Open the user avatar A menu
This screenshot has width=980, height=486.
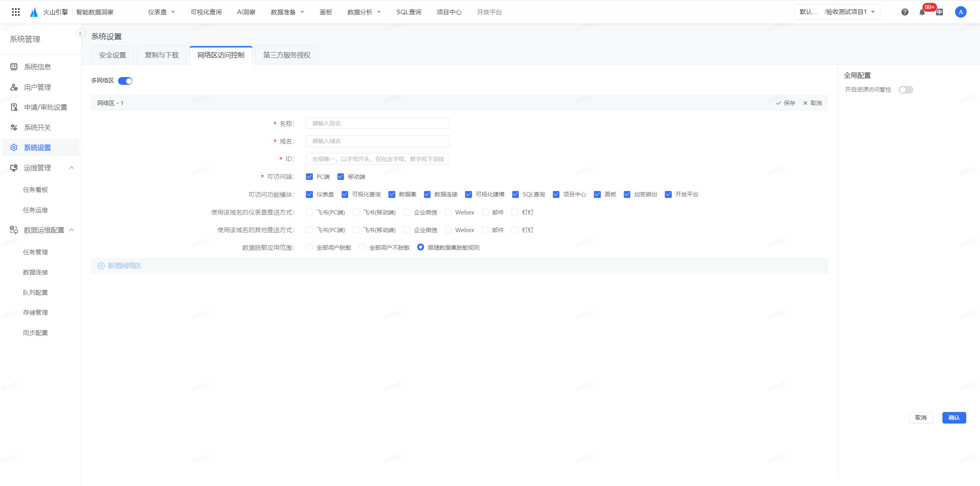click(x=960, y=12)
